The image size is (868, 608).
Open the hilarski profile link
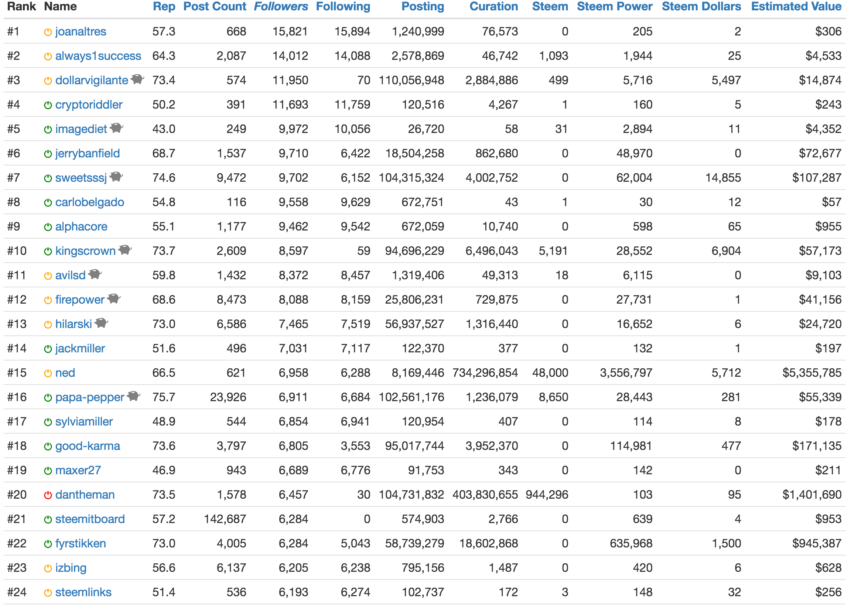[74, 324]
